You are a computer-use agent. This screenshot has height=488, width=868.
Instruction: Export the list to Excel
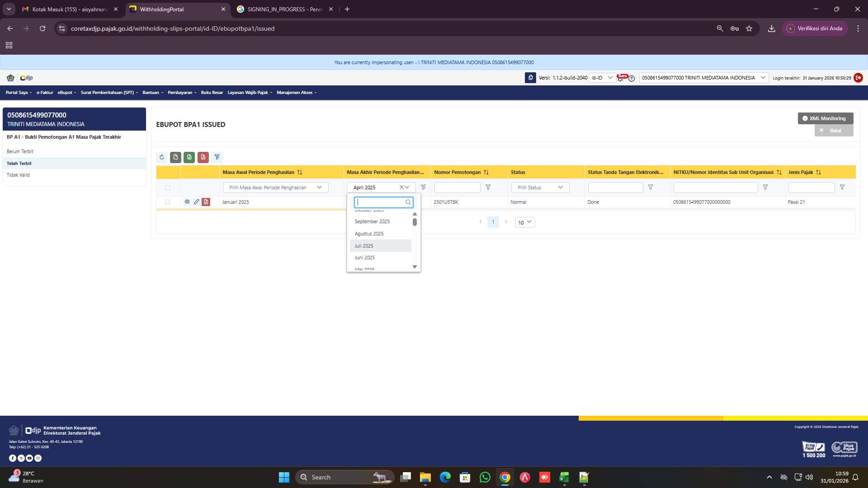point(189,157)
